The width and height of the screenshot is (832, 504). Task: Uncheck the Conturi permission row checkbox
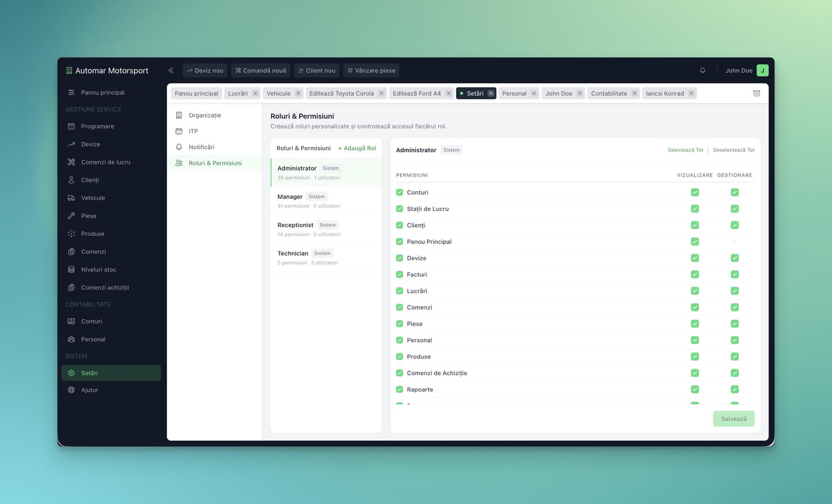coord(399,192)
